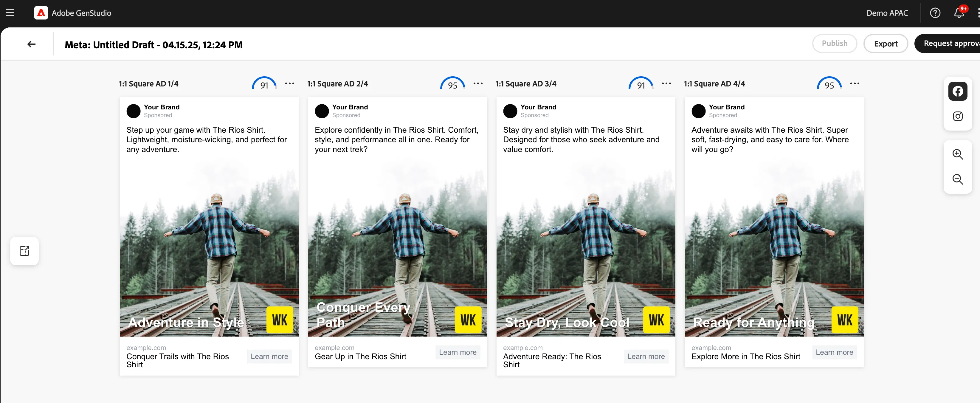The height and width of the screenshot is (403, 980).
Task: Select the Conquer Every Path ad image
Action: point(397,247)
